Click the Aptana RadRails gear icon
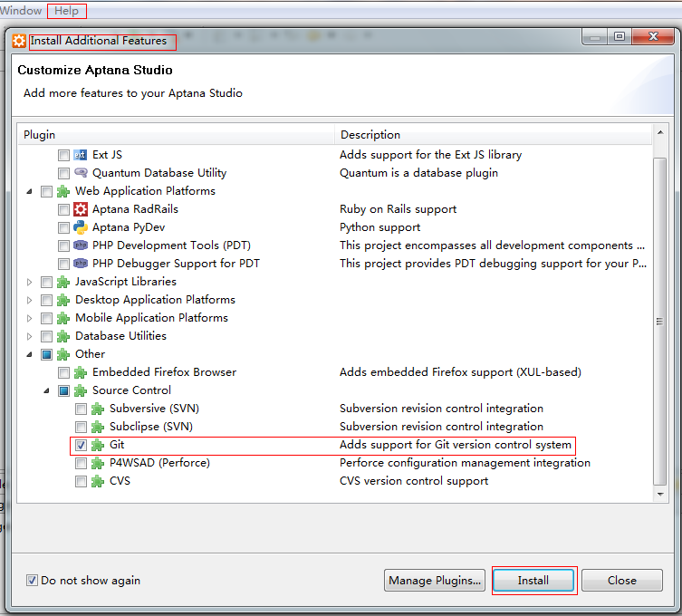Screen dimensions: 682x616 (81, 209)
